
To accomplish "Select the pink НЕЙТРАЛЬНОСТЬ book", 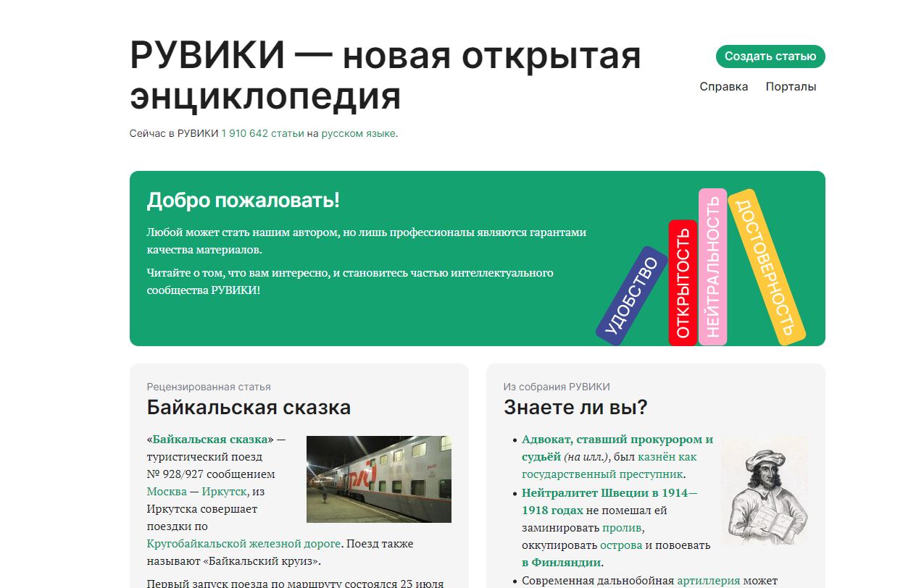I will click(712, 266).
